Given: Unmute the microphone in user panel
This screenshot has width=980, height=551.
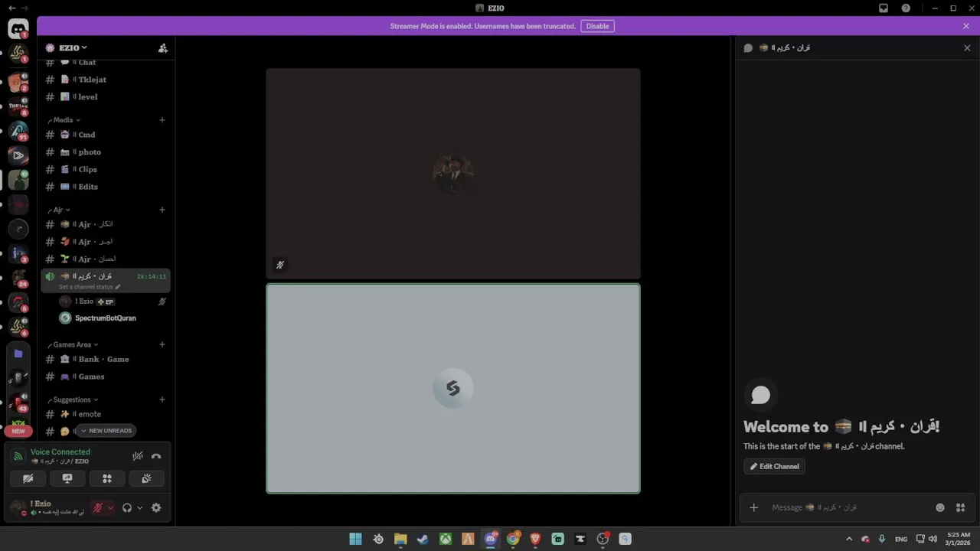Looking at the screenshot, I should [x=98, y=507].
